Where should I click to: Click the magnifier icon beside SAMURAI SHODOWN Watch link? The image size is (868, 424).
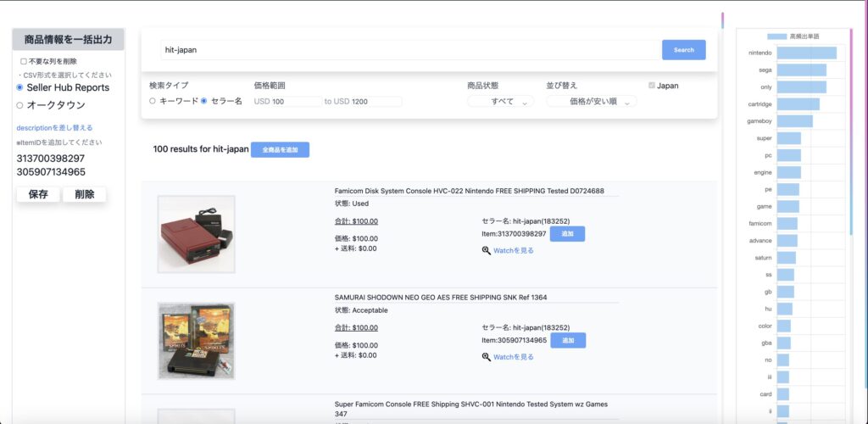[x=486, y=357]
